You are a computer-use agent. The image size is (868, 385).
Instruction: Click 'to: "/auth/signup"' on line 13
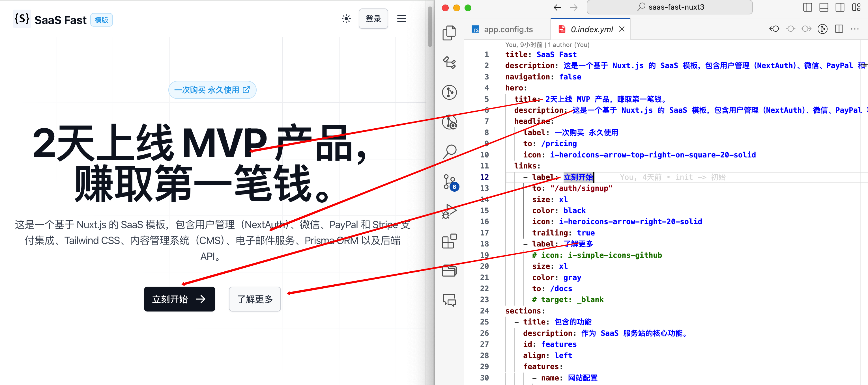pyautogui.click(x=572, y=188)
